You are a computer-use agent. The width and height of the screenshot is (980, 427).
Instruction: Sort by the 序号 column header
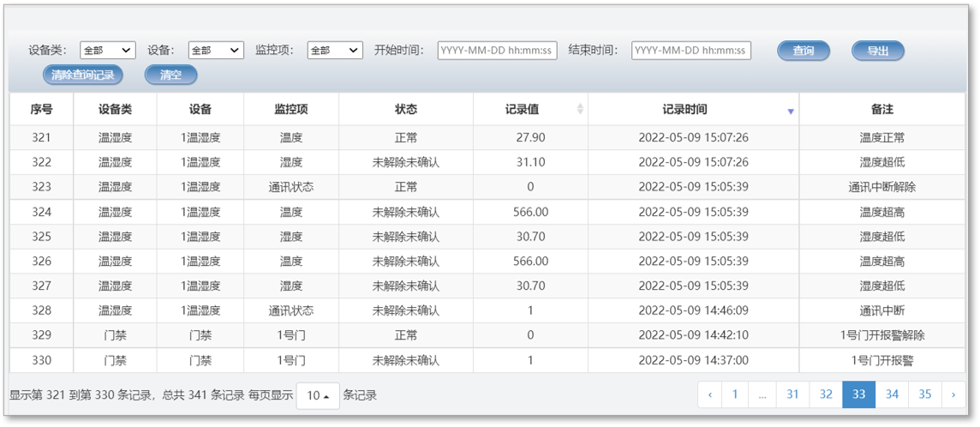(41, 110)
